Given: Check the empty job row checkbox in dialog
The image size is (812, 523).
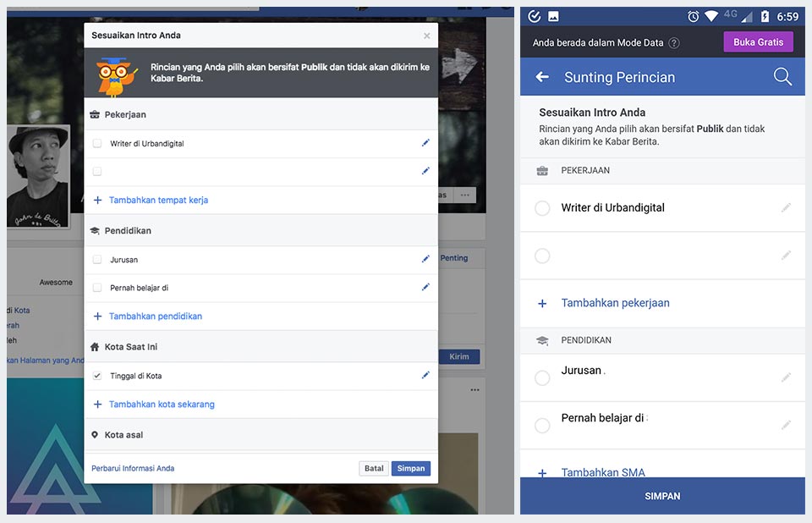Looking at the screenshot, I should (x=96, y=172).
